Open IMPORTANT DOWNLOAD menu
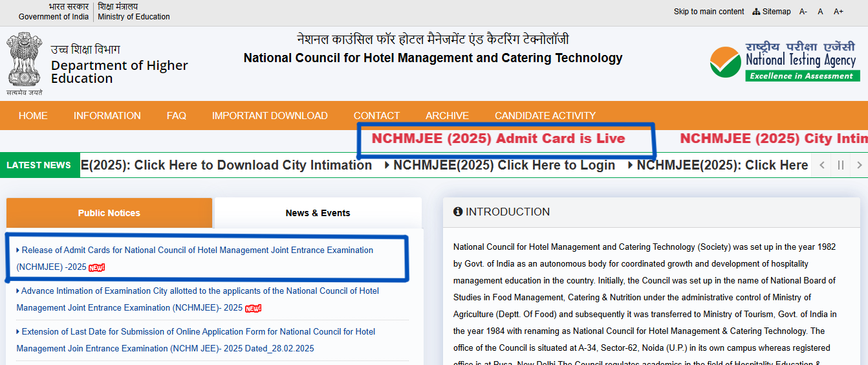 [x=270, y=116]
